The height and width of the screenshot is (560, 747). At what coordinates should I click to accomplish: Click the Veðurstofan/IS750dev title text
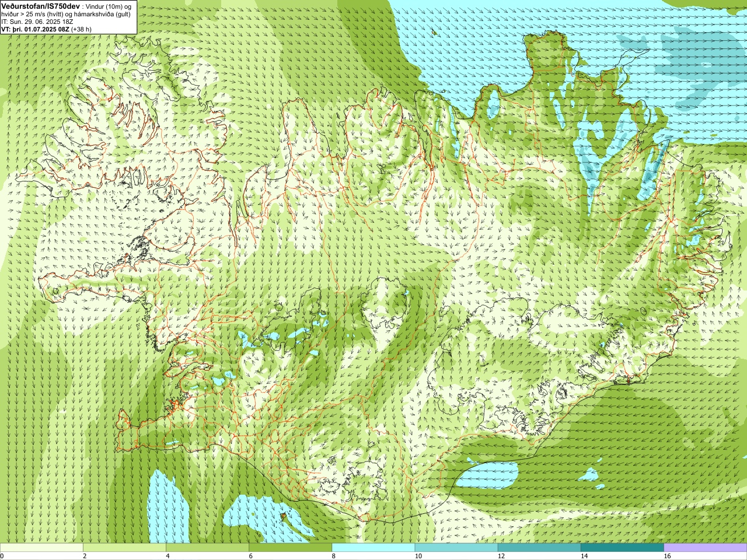point(40,5)
